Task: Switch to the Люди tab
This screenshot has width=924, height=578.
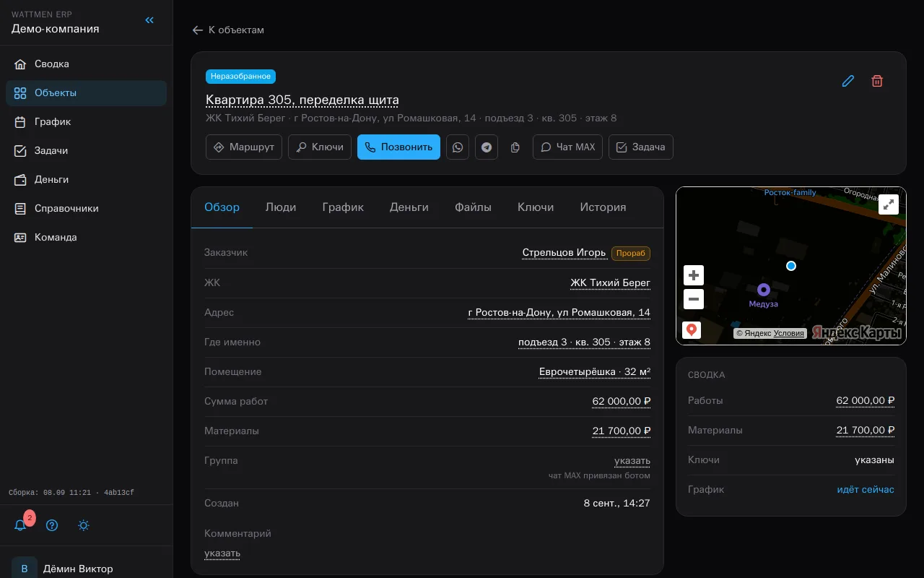Action: (281, 207)
